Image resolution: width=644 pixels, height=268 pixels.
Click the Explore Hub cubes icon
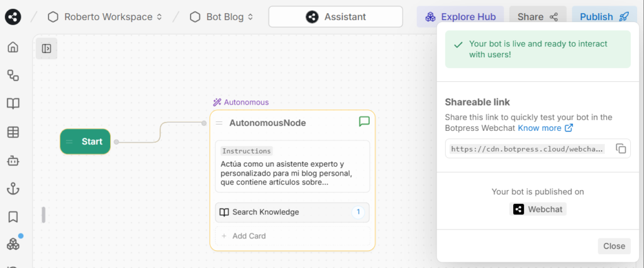[x=430, y=17]
